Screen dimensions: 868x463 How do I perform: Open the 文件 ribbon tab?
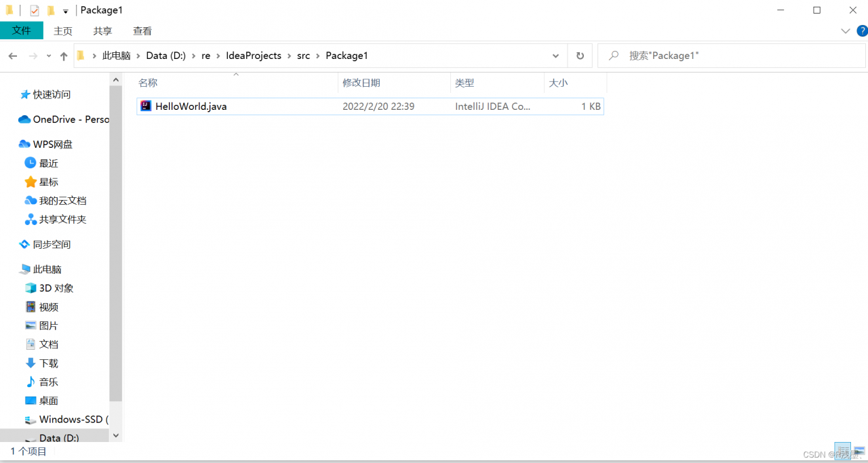tap(22, 31)
